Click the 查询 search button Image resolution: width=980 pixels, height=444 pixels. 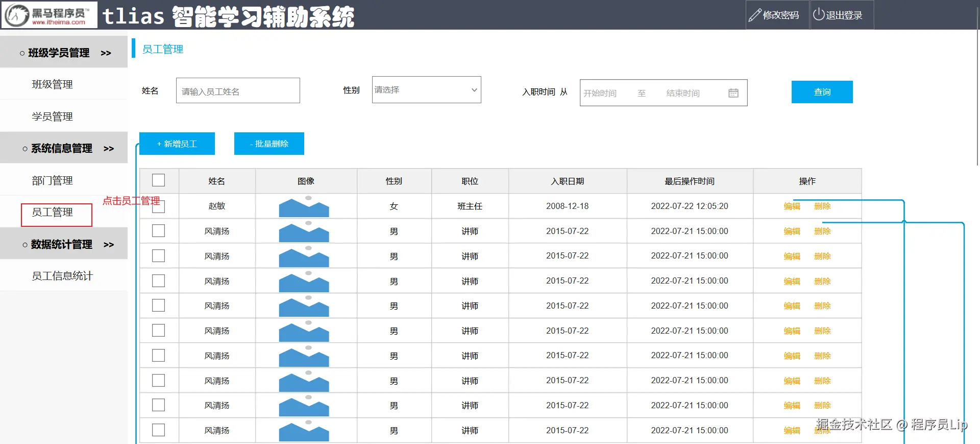(x=822, y=92)
